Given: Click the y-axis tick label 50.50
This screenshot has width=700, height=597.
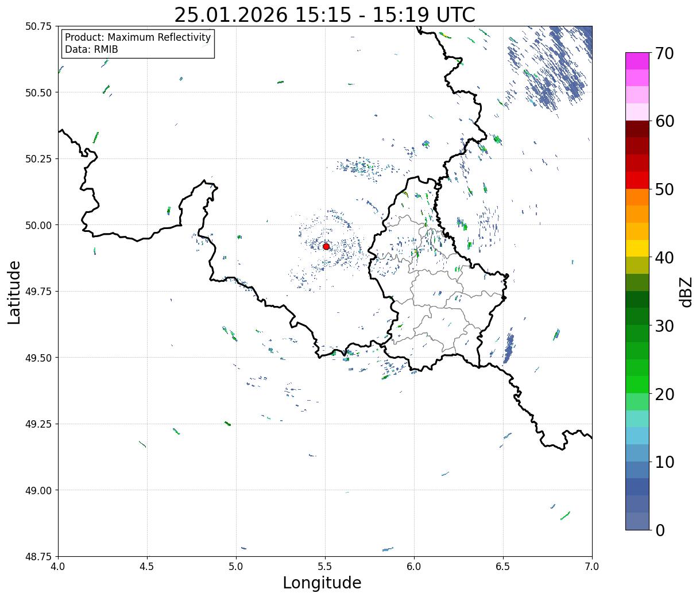Looking at the screenshot, I should coord(38,92).
